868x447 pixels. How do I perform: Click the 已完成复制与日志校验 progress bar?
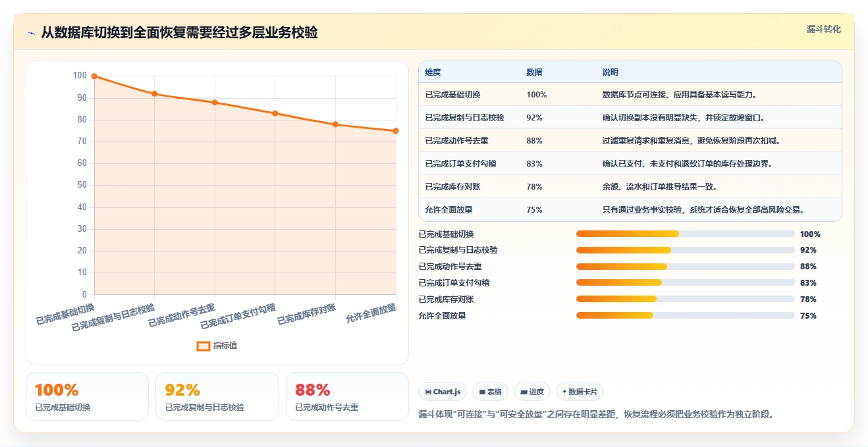[x=686, y=250]
